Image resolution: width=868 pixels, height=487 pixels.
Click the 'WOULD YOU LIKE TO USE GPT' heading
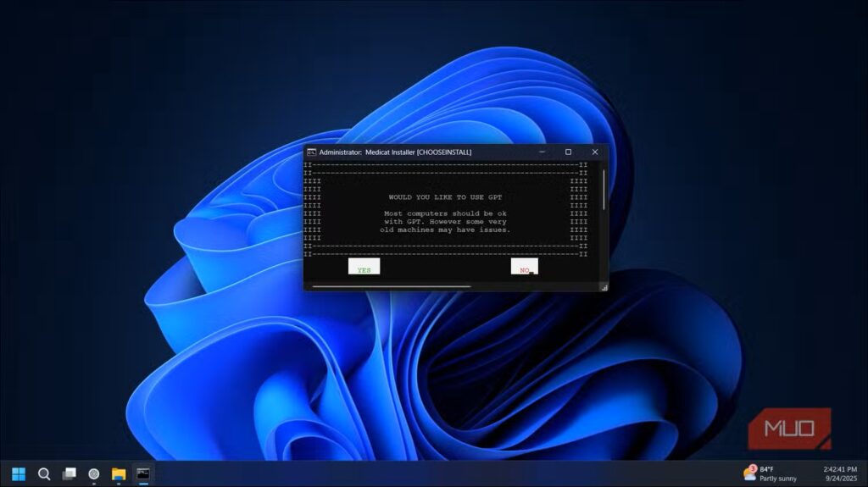tap(444, 196)
